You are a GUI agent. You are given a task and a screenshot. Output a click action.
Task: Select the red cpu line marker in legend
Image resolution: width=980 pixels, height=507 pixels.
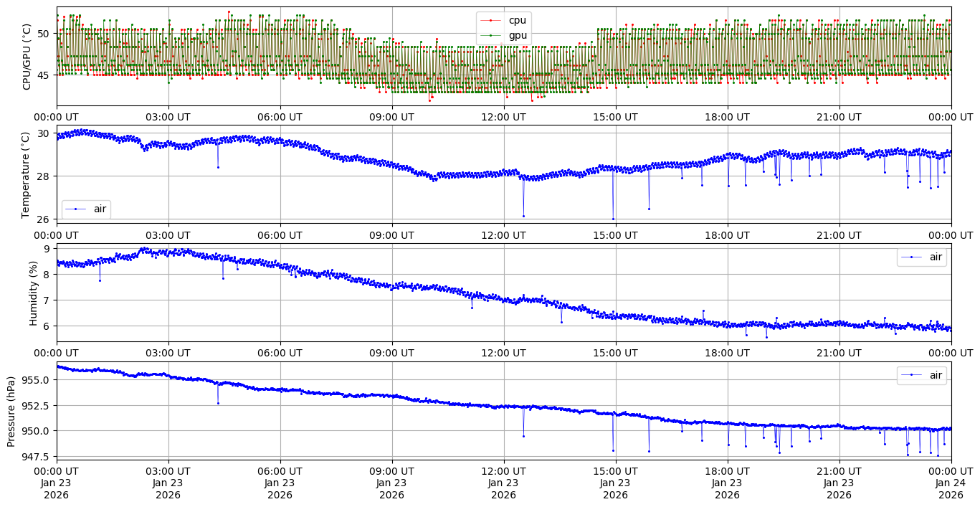tap(491, 20)
